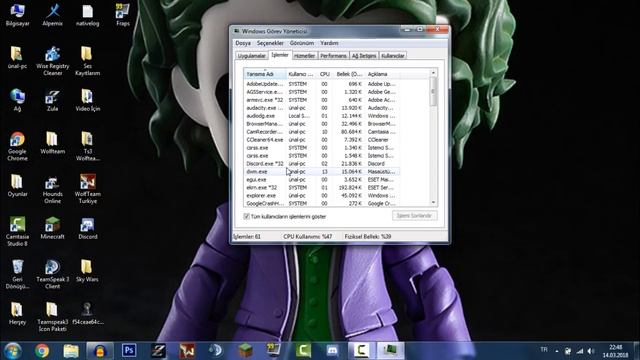The height and width of the screenshot is (360, 640).
Task: Switch to the Ağ İletişimi tab
Action: tap(364, 56)
